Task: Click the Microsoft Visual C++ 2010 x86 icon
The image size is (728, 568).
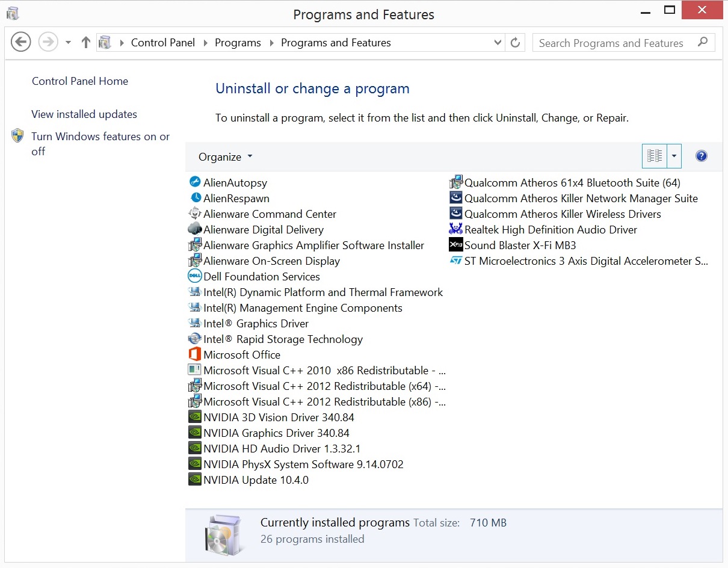Action: coord(194,370)
